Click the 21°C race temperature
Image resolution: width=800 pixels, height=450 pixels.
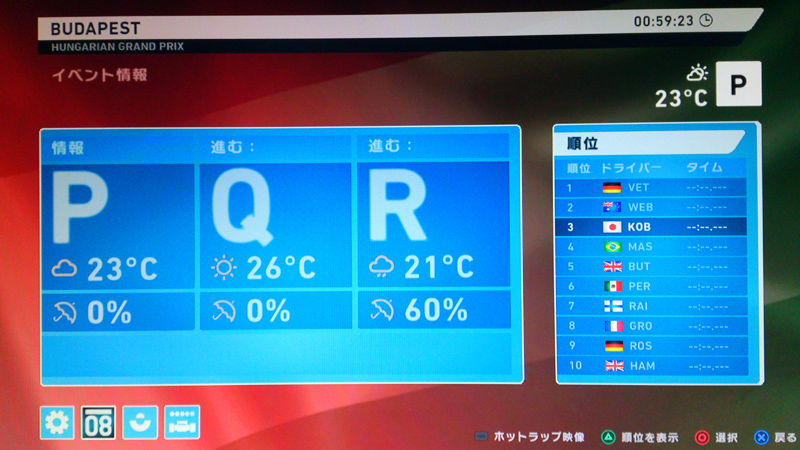(439, 266)
